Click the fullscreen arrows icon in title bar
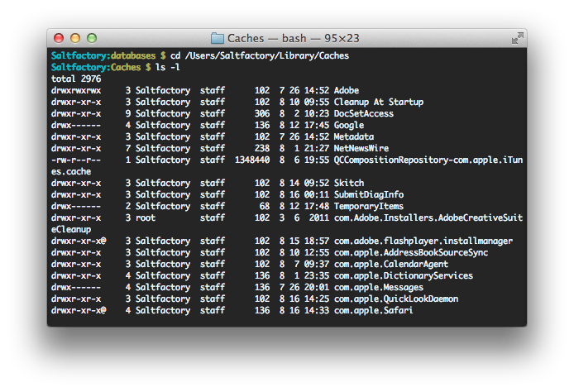Viewport: 574px width, 392px height. point(518,38)
